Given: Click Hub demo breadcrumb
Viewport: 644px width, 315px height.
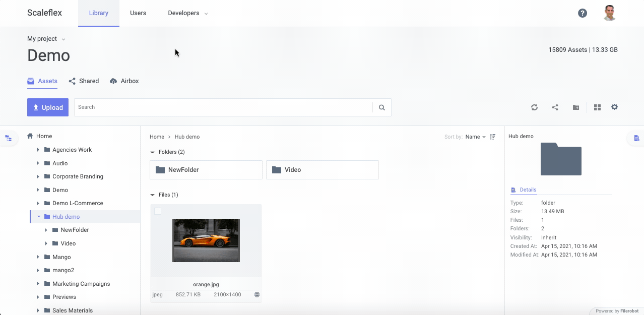Looking at the screenshot, I should point(187,137).
